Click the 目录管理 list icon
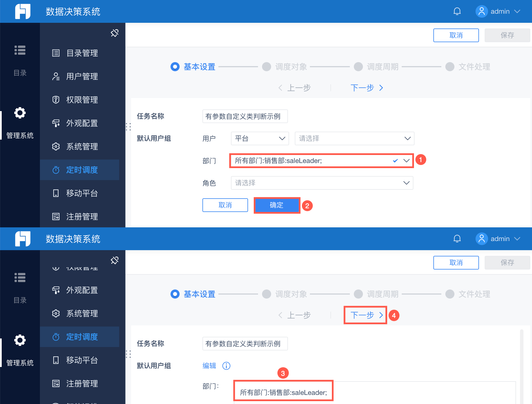Viewport: 532px width, 404px height. [x=56, y=53]
